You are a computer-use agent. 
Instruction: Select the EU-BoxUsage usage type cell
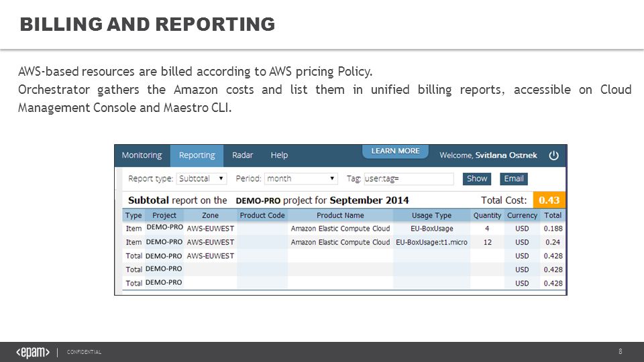click(x=431, y=228)
